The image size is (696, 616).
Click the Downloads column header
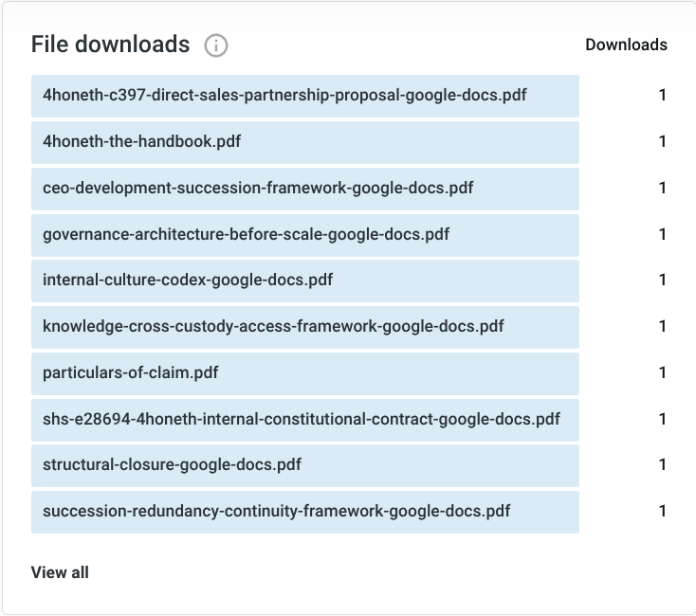coord(626,45)
